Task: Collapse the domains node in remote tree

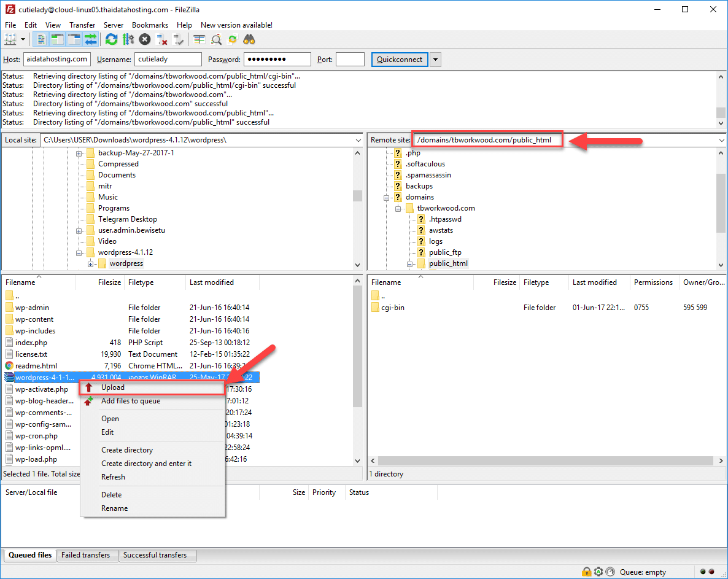Action: [x=386, y=198]
